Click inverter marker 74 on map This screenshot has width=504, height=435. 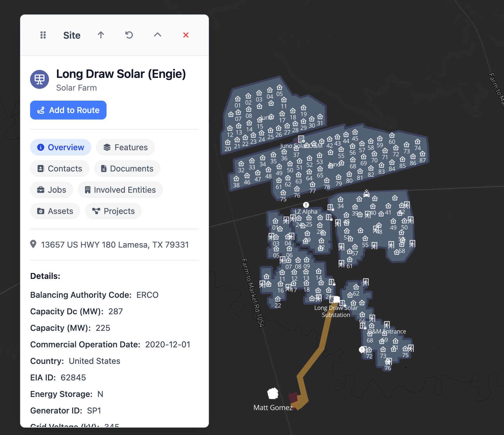[417, 142]
